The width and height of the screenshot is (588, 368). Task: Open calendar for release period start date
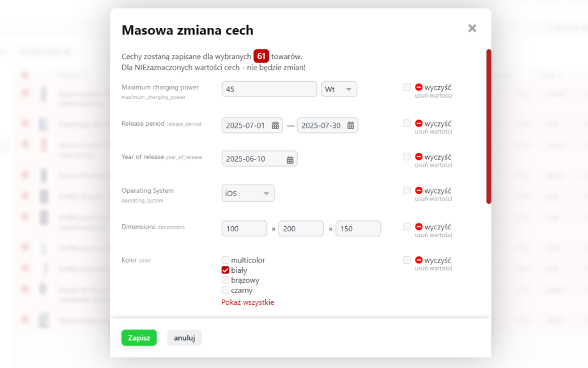click(x=275, y=126)
